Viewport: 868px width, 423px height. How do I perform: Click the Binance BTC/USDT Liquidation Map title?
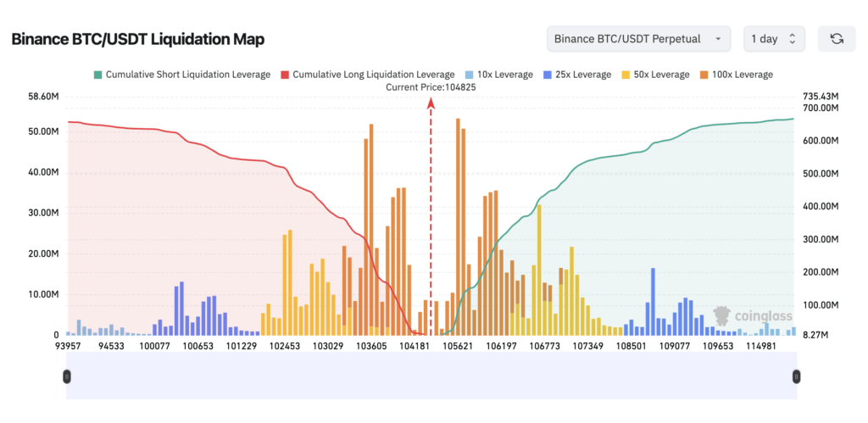[138, 39]
